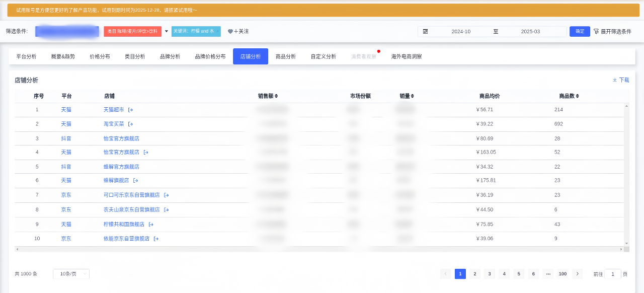Click 京东 platform link in row 7

66,195
